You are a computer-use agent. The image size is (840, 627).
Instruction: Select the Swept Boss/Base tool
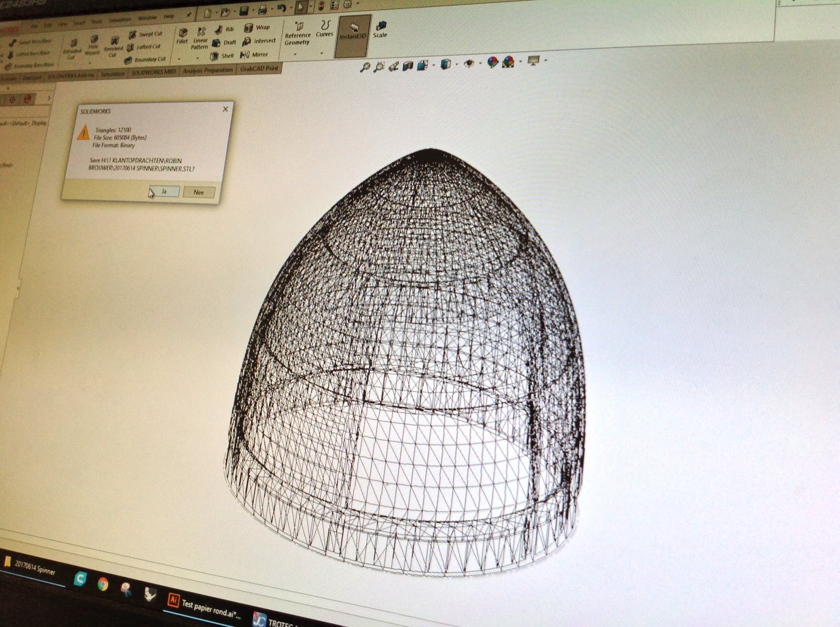click(x=30, y=42)
